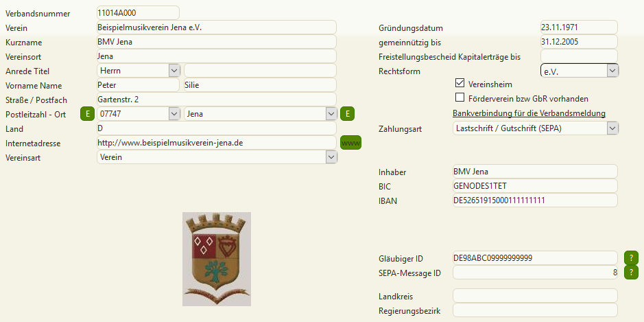The height and width of the screenshot is (322, 644).
Task: Click the Vereinsort field
Action: tap(217, 56)
